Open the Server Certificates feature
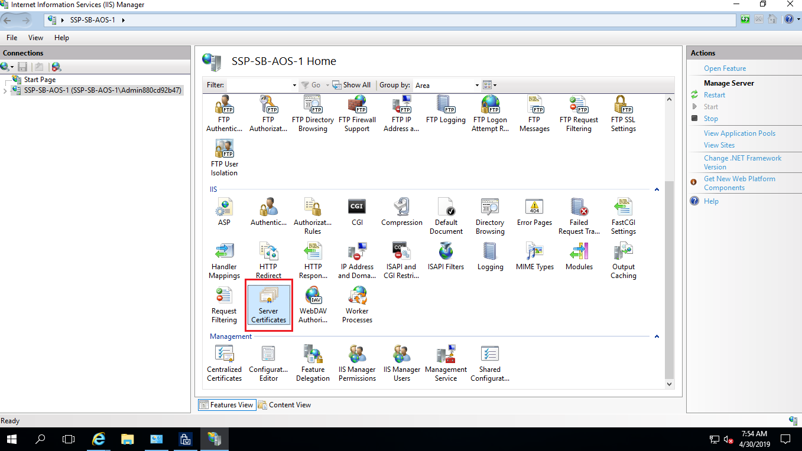The width and height of the screenshot is (802, 451). 268,305
